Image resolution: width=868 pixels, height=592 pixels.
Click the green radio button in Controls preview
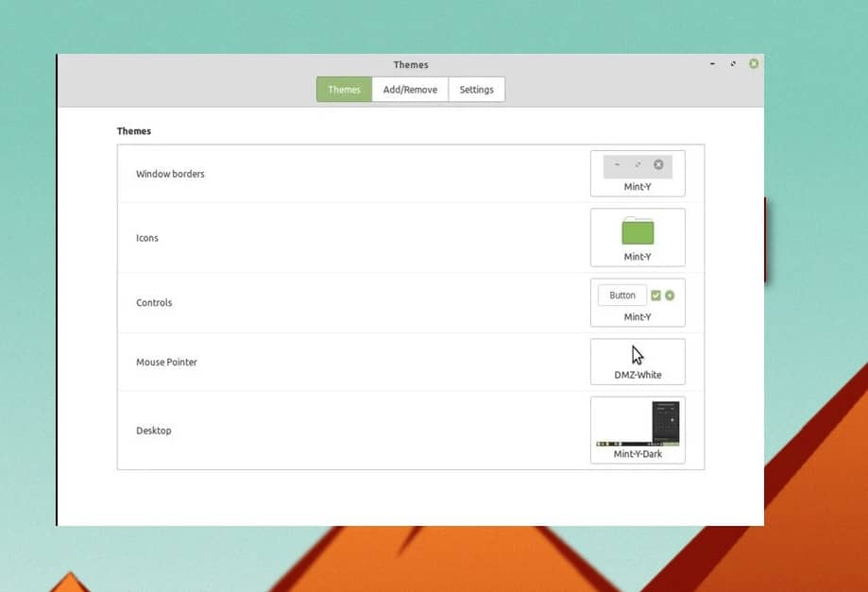(x=670, y=296)
